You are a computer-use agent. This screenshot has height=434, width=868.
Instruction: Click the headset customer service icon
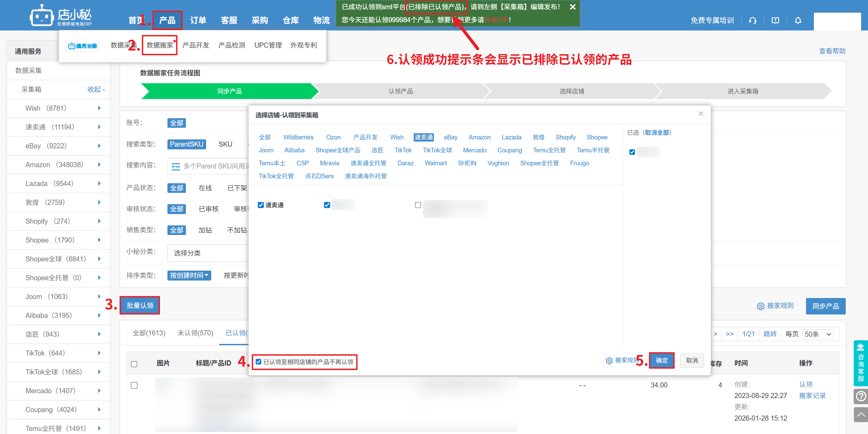752,21
